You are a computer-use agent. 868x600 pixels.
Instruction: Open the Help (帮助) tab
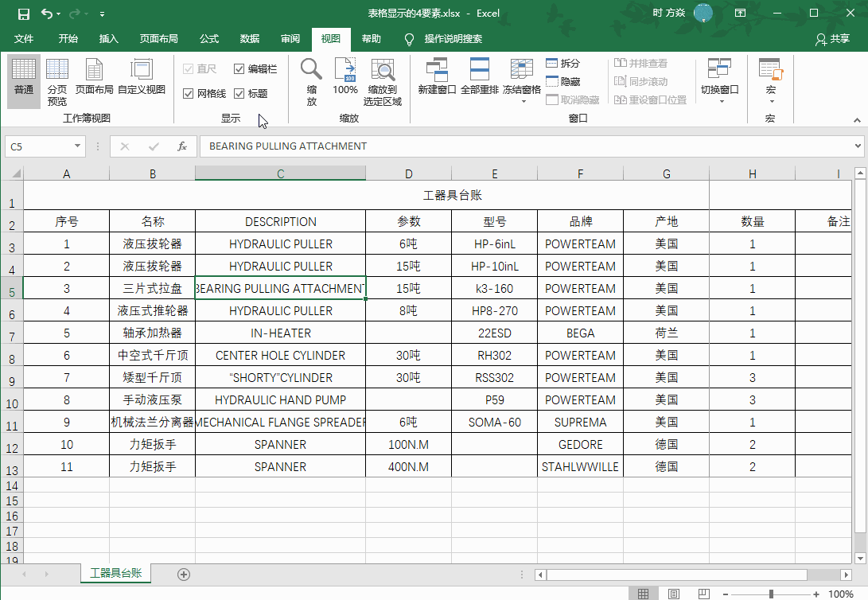point(372,39)
